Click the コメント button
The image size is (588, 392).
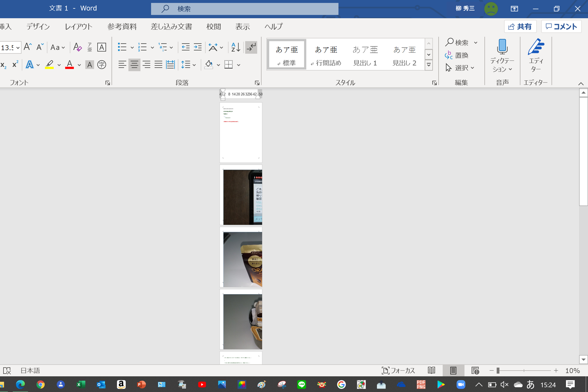coord(561,27)
